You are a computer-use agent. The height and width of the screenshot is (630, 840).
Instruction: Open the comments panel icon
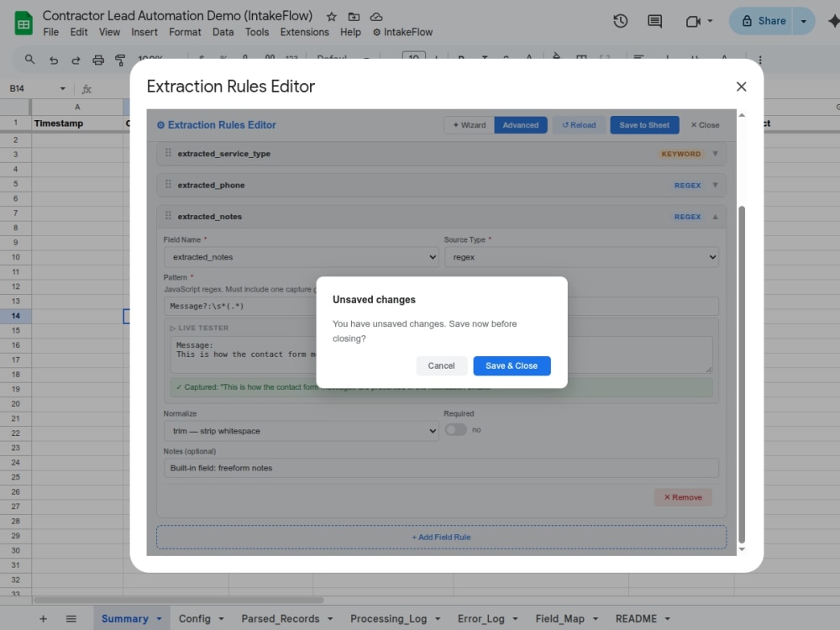(654, 21)
